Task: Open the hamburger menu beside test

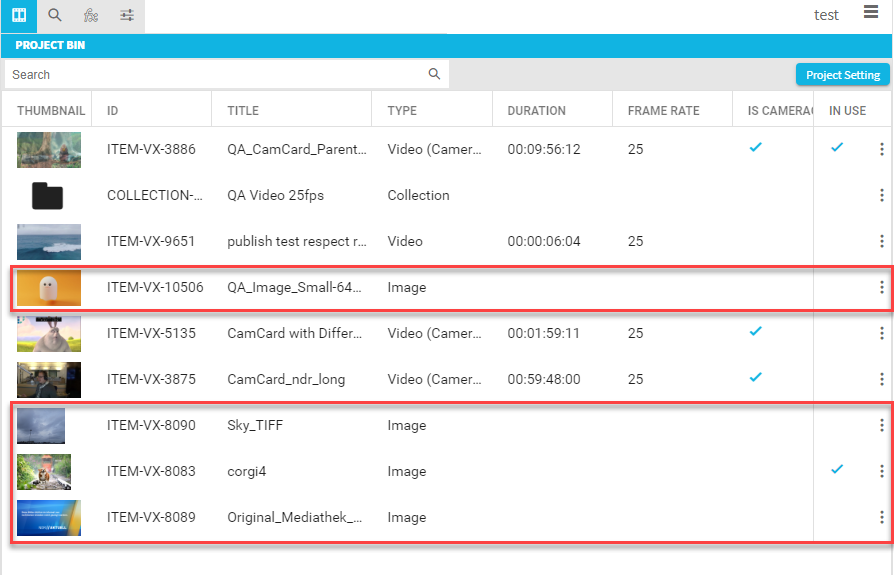Action: [x=871, y=12]
